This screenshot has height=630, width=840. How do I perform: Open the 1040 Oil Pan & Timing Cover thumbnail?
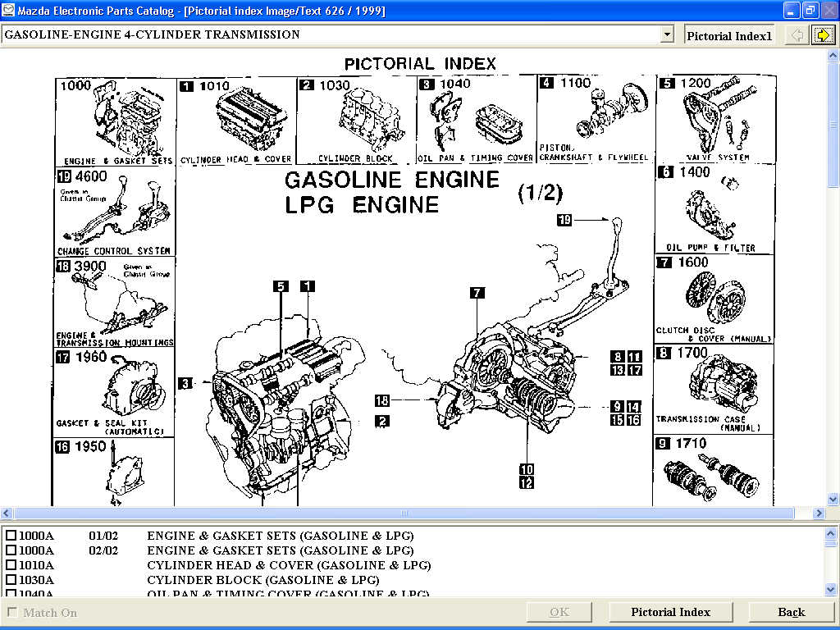pos(477,120)
